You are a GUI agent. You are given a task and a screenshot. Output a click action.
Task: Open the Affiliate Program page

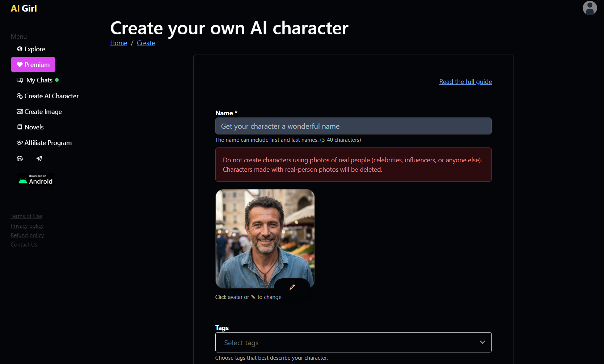pos(44,143)
